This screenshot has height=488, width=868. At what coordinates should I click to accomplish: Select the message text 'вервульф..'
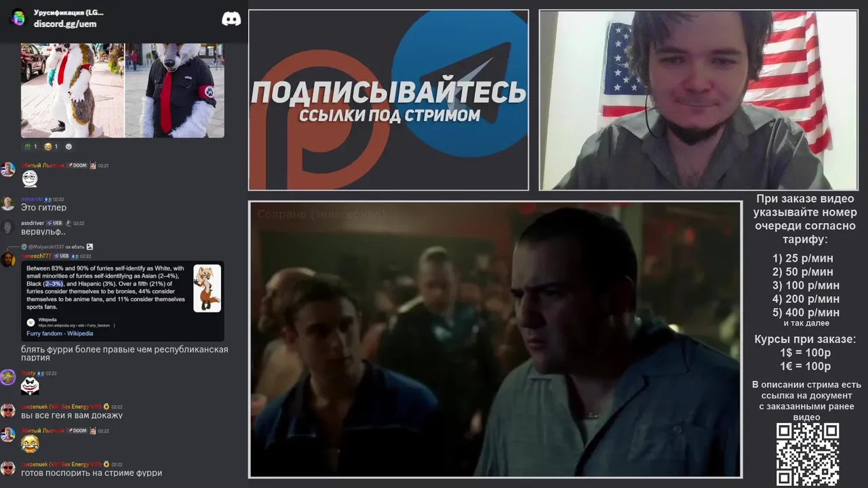tap(43, 232)
